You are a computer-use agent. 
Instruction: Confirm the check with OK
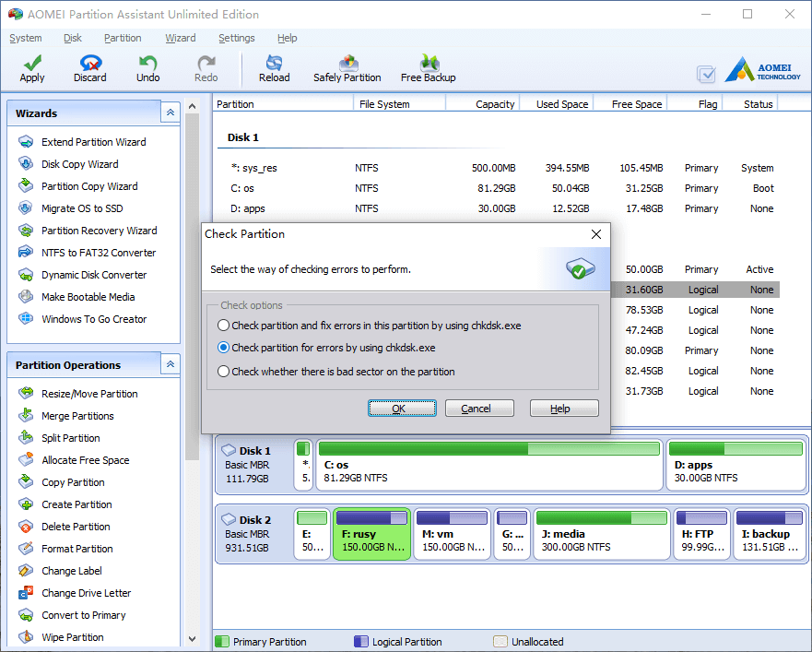402,409
